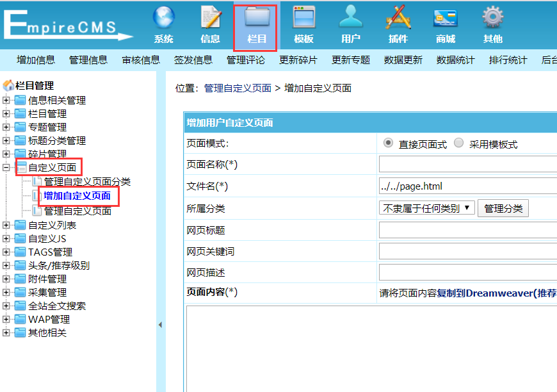
Task: Open the 管理信息 menu item
Action: tap(88, 60)
